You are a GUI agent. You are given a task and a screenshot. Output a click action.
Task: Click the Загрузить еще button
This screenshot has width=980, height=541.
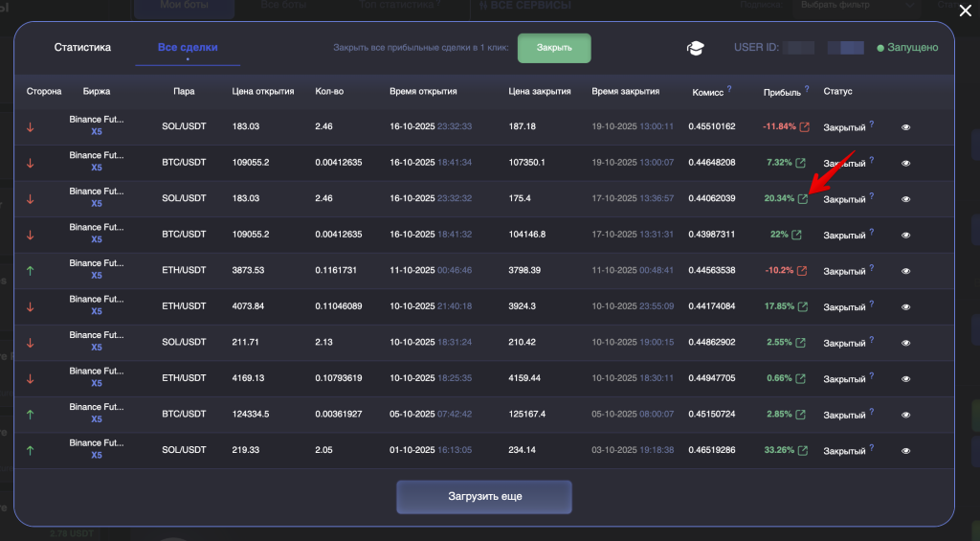(x=484, y=497)
